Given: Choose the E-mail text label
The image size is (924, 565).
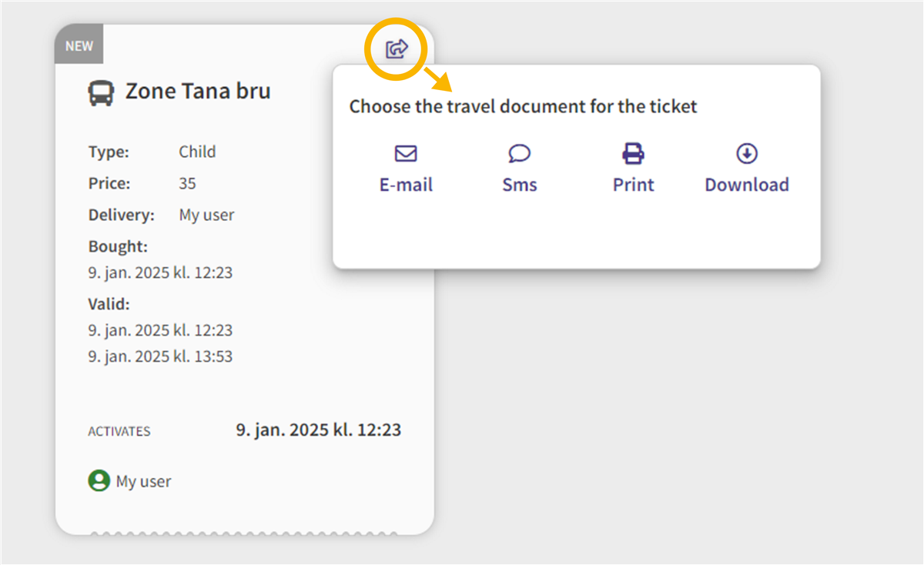Looking at the screenshot, I should coord(406,185).
